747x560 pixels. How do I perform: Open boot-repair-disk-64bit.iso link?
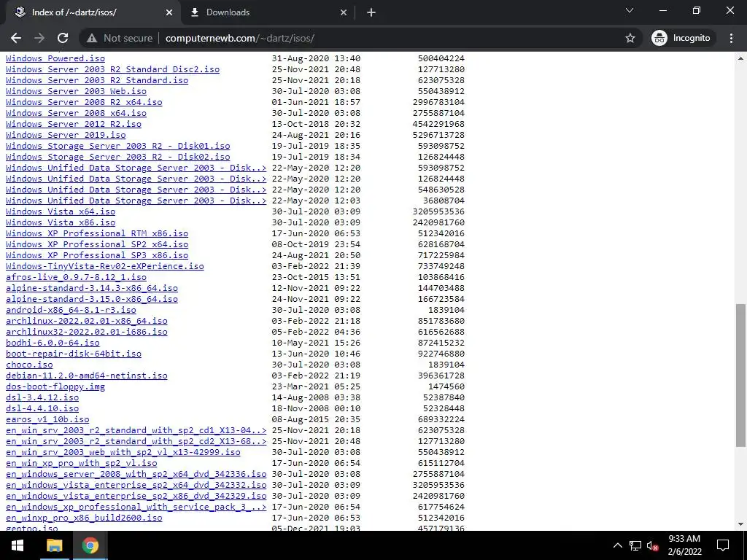(74, 354)
